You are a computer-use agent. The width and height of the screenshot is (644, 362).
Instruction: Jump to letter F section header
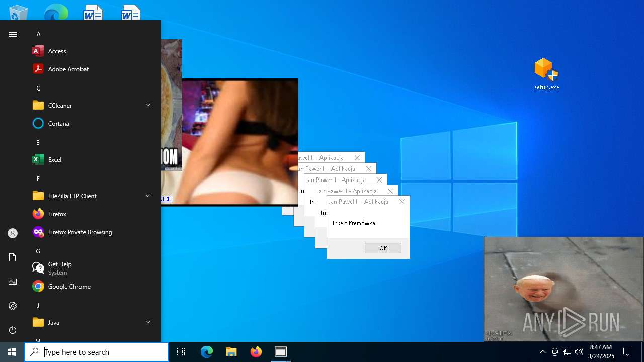click(38, 179)
